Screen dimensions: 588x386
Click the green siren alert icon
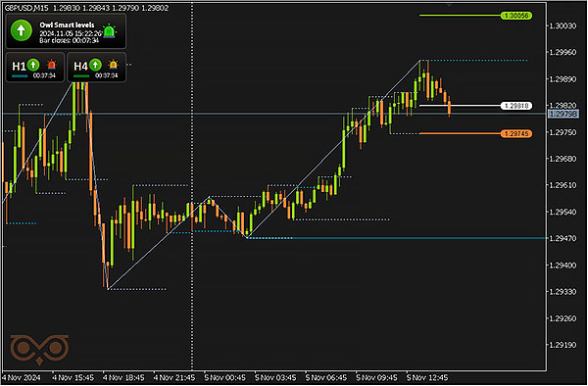point(109,31)
